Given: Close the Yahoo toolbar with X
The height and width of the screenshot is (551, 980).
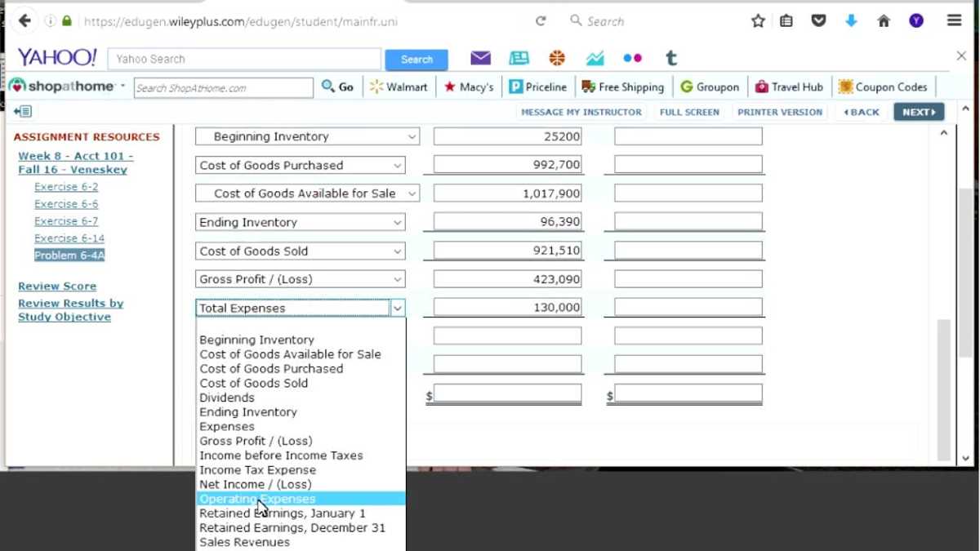Looking at the screenshot, I should 961,56.
